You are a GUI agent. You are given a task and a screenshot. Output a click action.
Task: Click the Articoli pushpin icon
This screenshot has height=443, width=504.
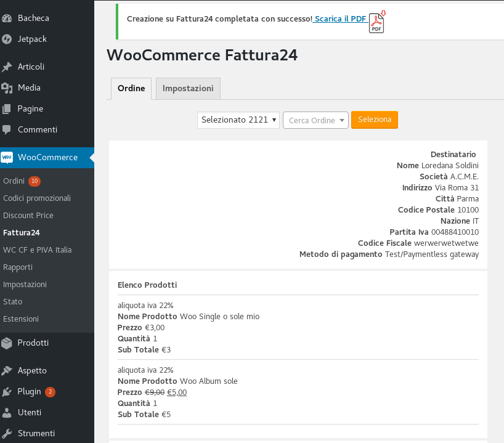(x=7, y=67)
